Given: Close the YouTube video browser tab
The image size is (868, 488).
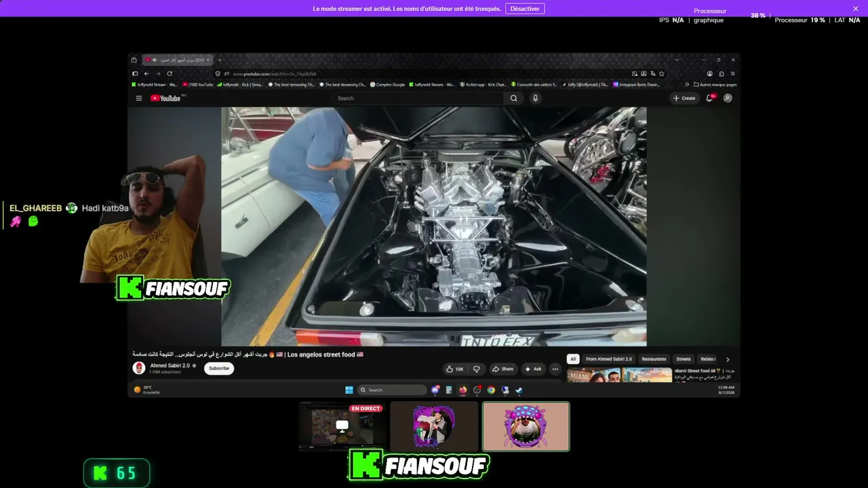Looking at the screenshot, I should [208, 60].
